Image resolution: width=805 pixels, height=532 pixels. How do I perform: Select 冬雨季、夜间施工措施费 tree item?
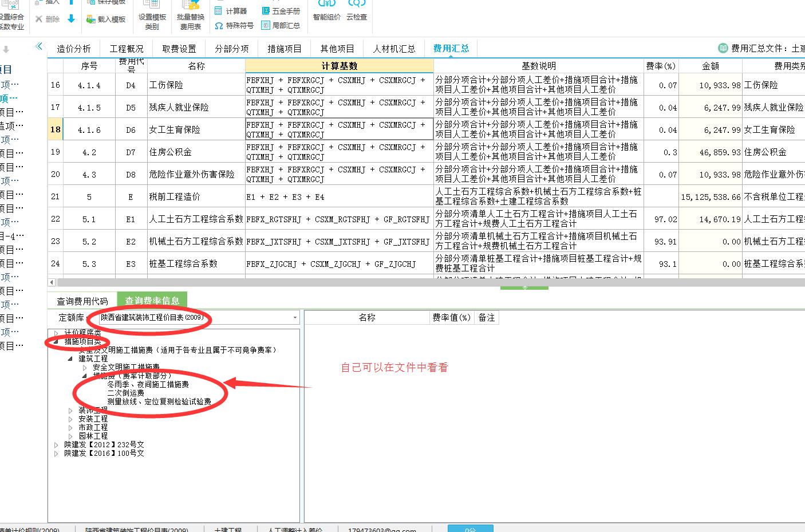148,384
